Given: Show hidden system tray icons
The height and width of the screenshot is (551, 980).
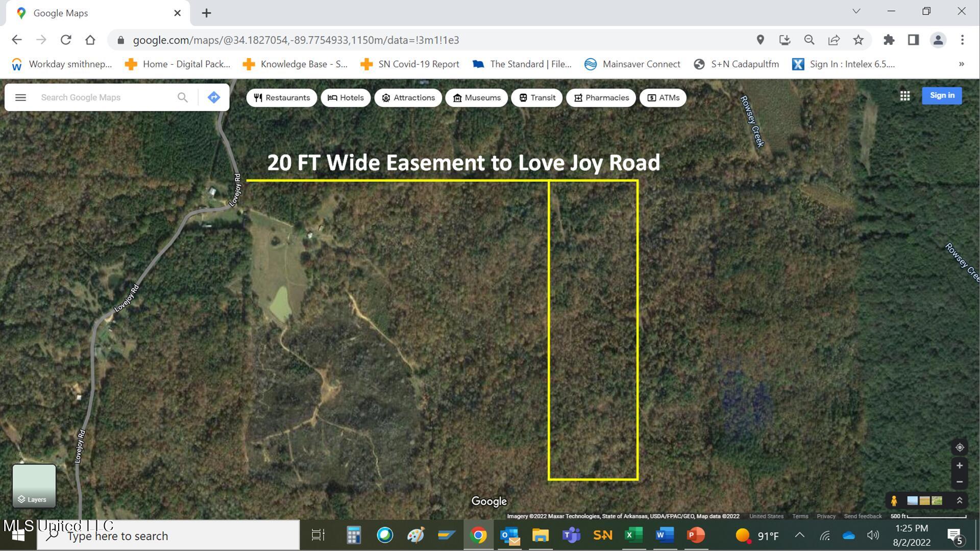Looking at the screenshot, I should 800,535.
